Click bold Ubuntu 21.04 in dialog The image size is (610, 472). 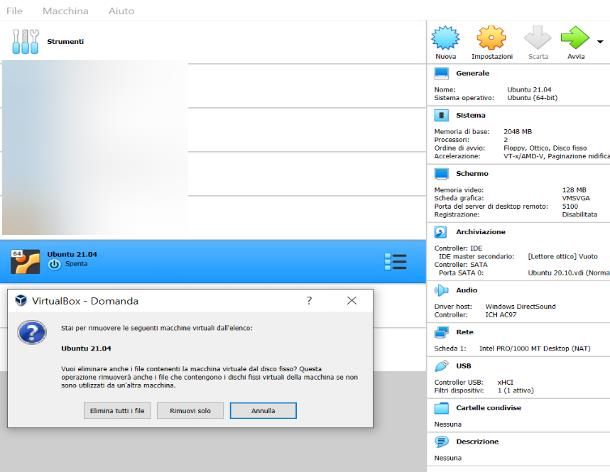(x=86, y=348)
